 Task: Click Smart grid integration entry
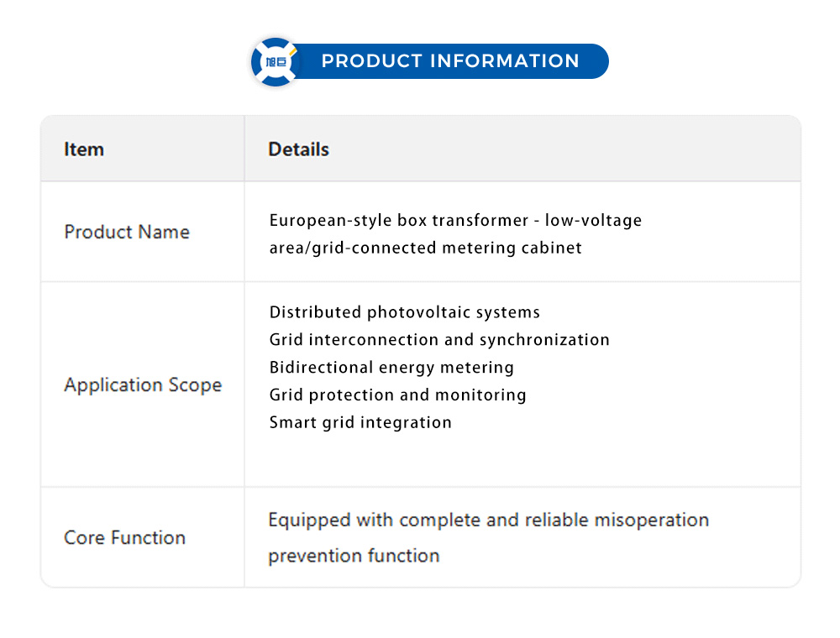(360, 422)
